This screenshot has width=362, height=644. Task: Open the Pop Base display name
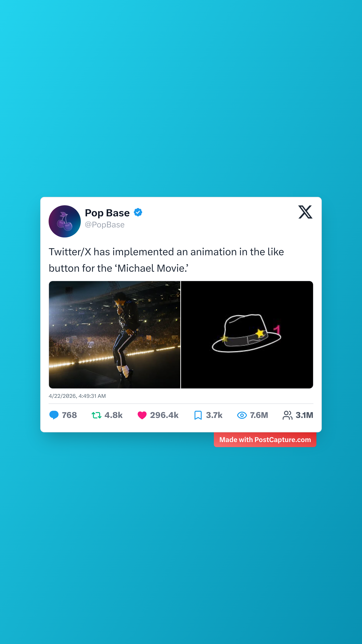coord(107,213)
